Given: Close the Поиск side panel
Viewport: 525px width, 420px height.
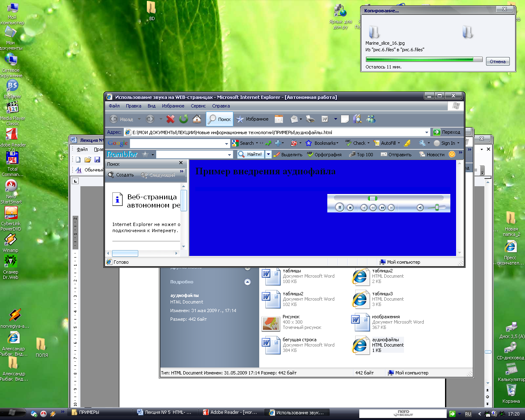Looking at the screenshot, I should click(x=181, y=163).
